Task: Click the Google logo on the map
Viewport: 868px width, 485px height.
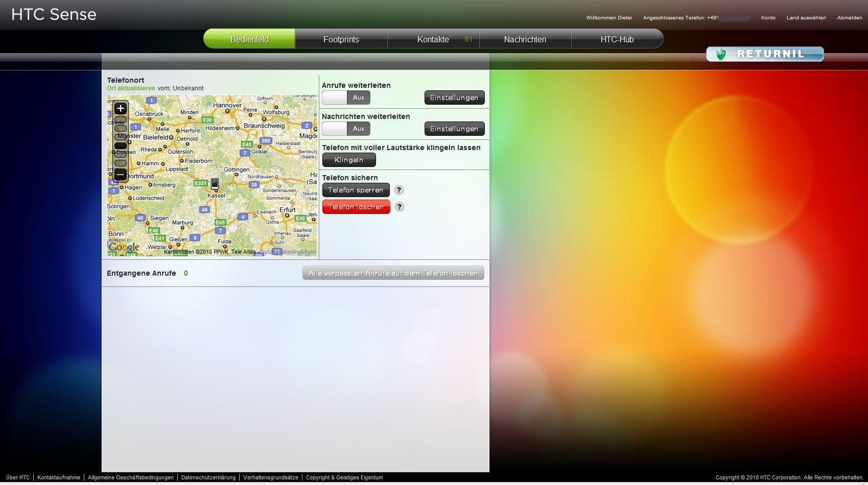Action: click(124, 247)
